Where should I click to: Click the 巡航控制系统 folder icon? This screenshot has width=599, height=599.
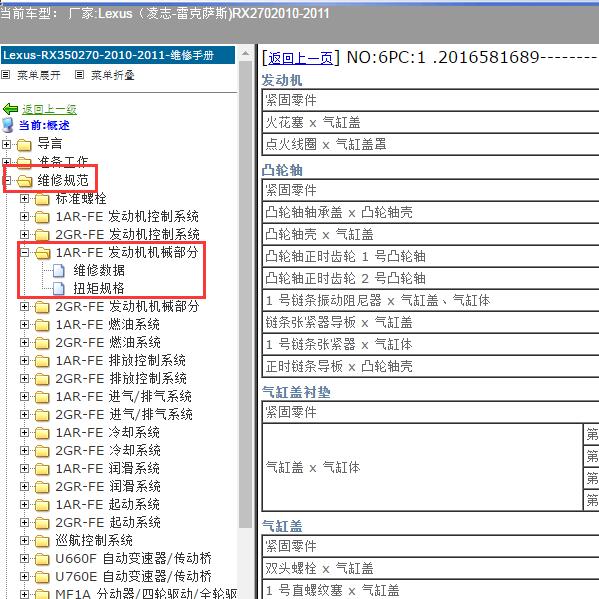point(42,541)
